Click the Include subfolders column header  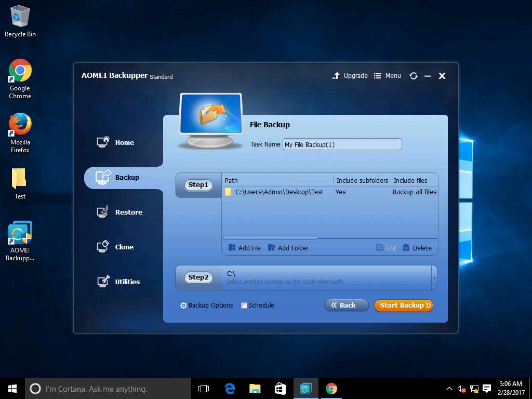pos(362,180)
